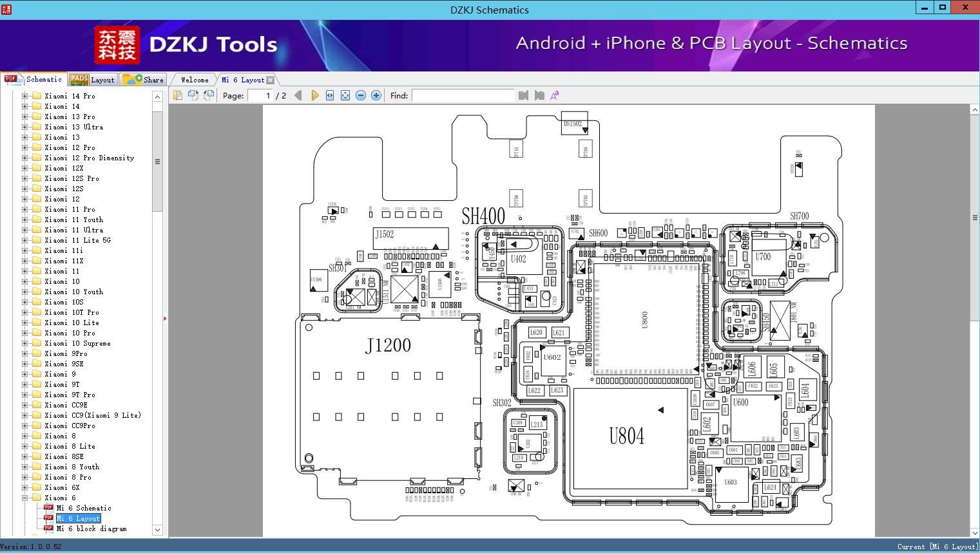Expand the Xiaomi 10 Supreme folder
This screenshot has width=980, height=553.
pyautogui.click(x=24, y=343)
